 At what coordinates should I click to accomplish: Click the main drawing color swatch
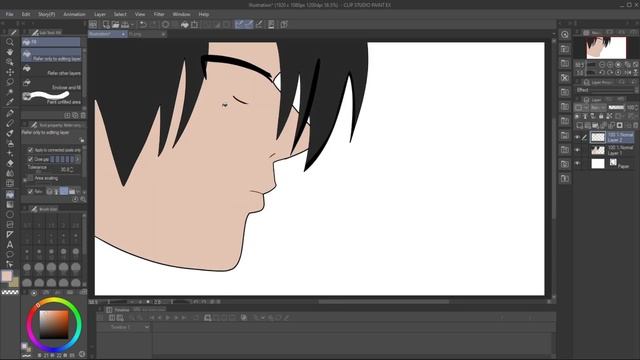7,276
